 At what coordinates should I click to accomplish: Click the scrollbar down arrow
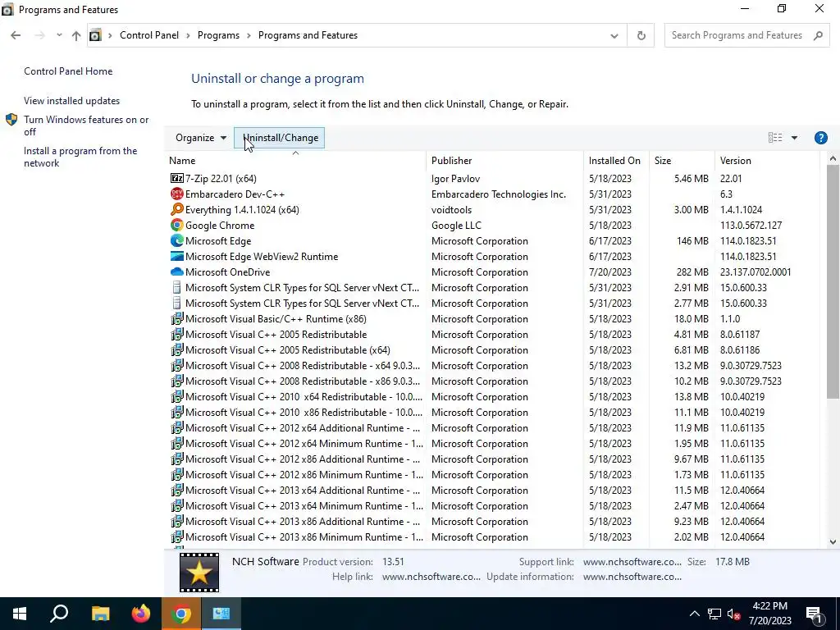pyautogui.click(x=833, y=541)
